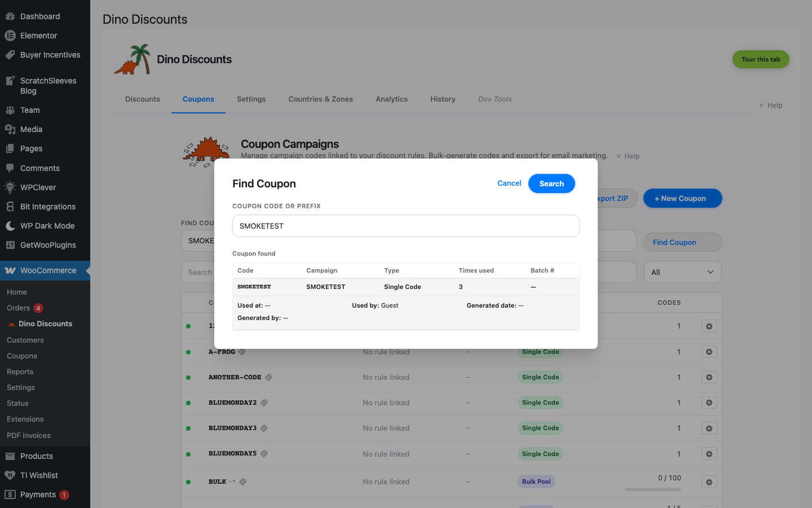
Task: Open Dino Discounts in WooCommerce submenu
Action: tap(45, 324)
